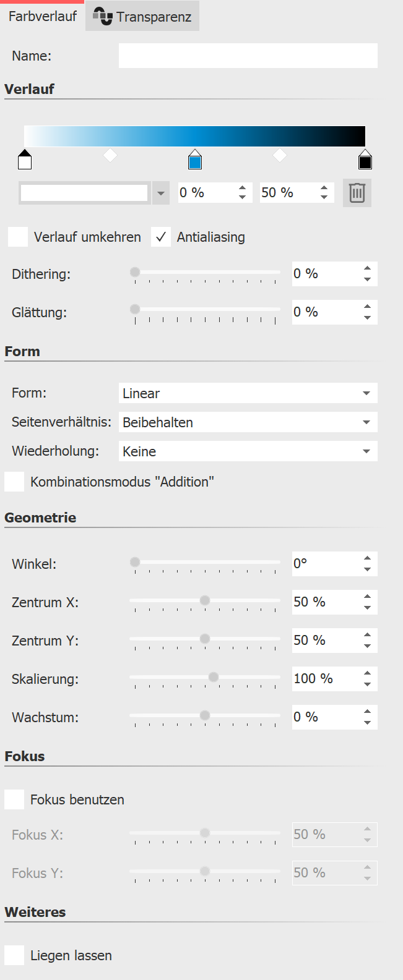Open the Seitenverhältnis dropdown showing Beibehalten
403x980 pixels.
(248, 422)
